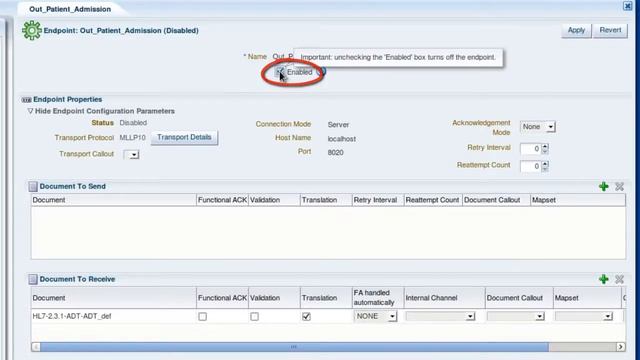
Task: Delete document in Document To Send section
Action: (x=619, y=187)
